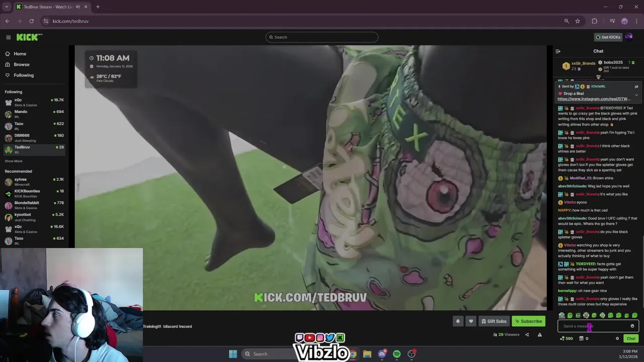
Task: Open the user profile avatar menu
Action: pos(629,37)
